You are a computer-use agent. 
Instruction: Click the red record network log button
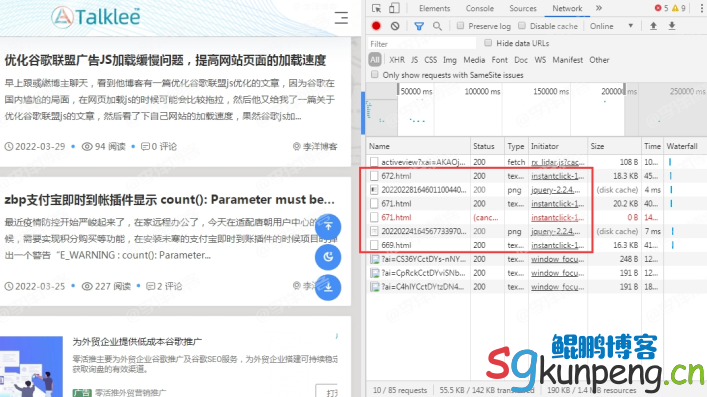(376, 26)
